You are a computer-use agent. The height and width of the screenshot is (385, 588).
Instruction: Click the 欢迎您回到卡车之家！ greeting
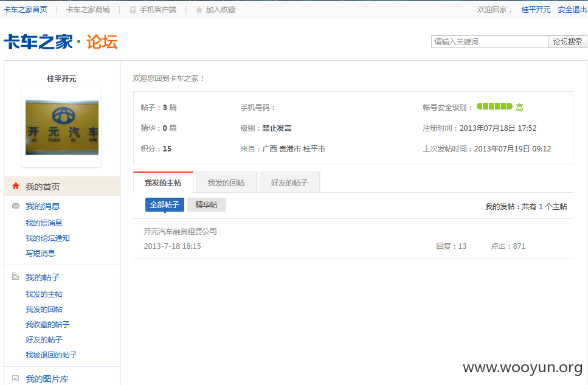click(x=169, y=78)
